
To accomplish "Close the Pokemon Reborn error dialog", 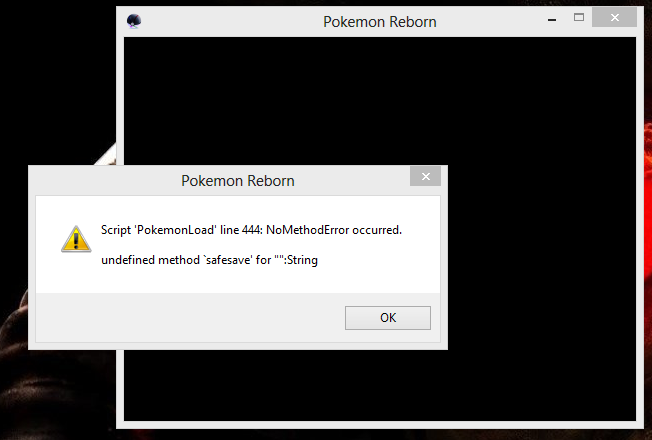I will click(x=425, y=177).
